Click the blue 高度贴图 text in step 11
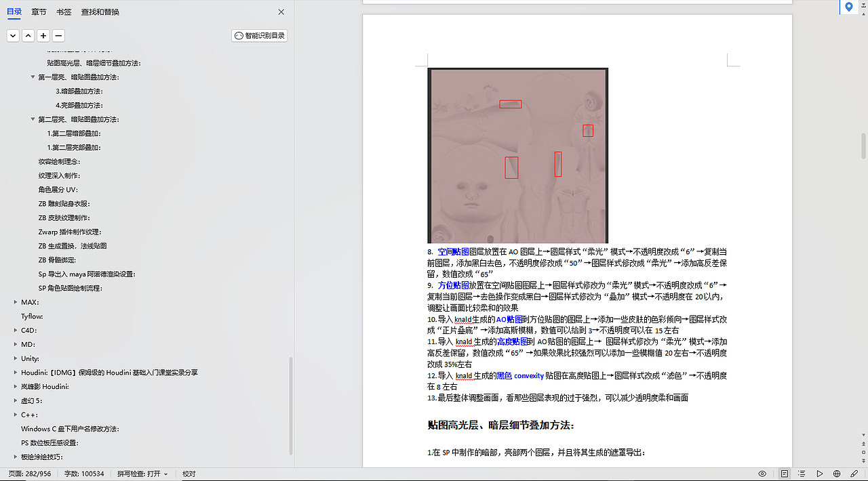Image resolution: width=868 pixels, height=481 pixels. [512, 341]
